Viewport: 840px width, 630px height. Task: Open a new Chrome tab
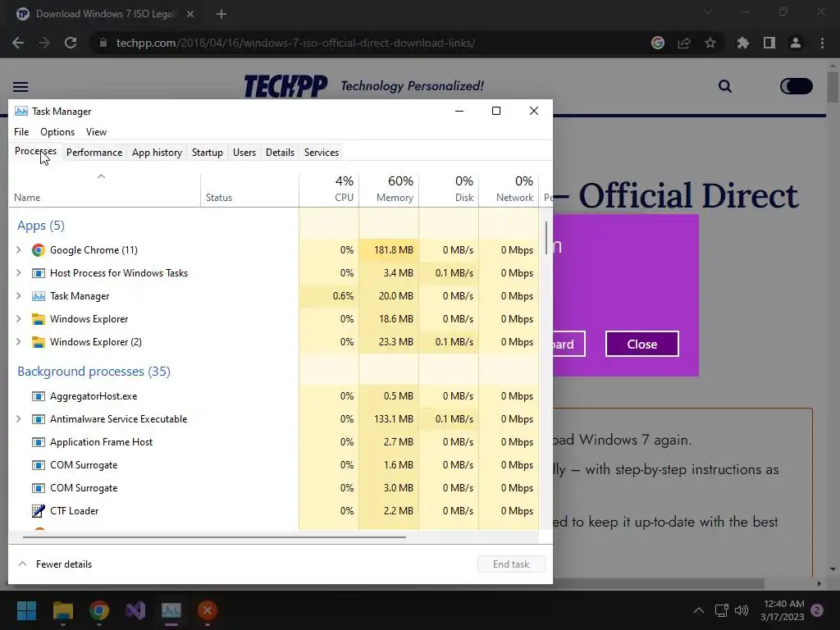pos(221,14)
